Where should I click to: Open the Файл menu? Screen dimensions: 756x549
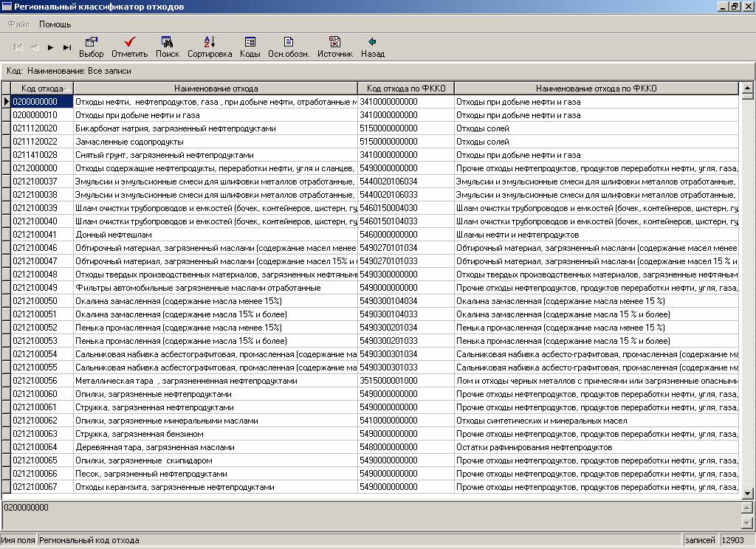pyautogui.click(x=18, y=24)
